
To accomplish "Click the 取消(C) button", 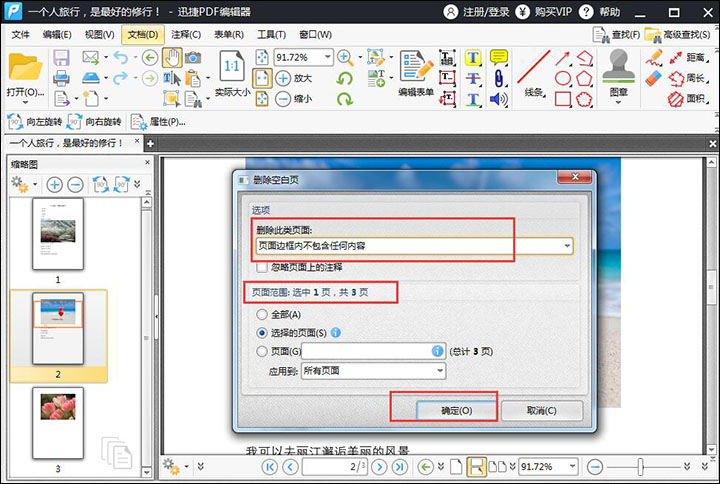I will click(x=541, y=410).
